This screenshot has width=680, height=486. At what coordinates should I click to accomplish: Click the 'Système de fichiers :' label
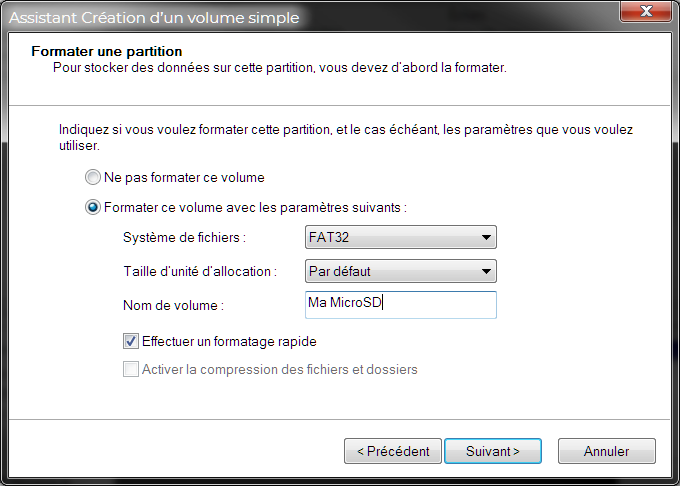[184, 238]
